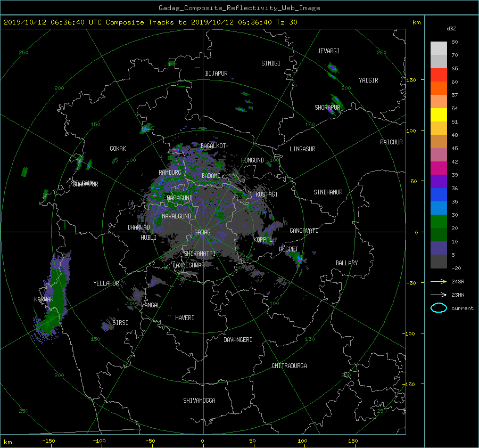Click the 'dBZ' legend heading
This screenshot has height=448, width=479.
451,28
